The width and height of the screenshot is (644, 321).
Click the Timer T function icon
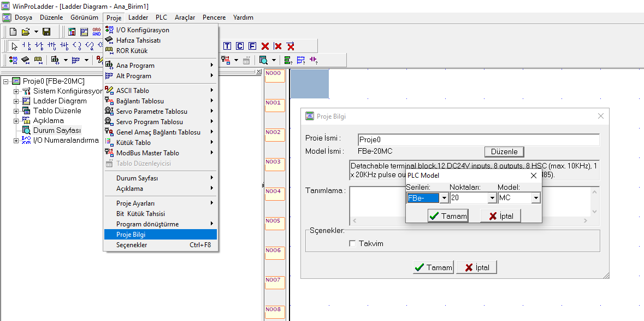click(x=227, y=46)
